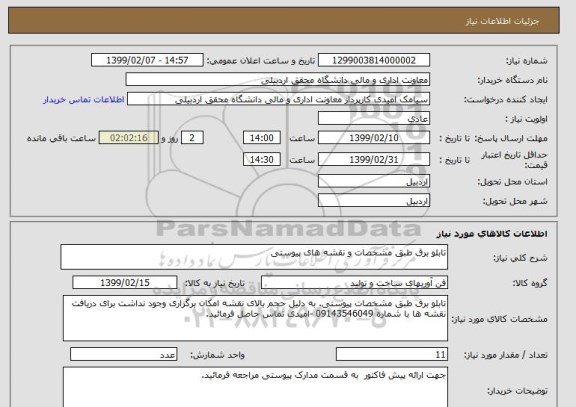The image size is (576, 407).
Task: Click the تاریخ نیاز به کالا date field
Action: tap(125, 282)
